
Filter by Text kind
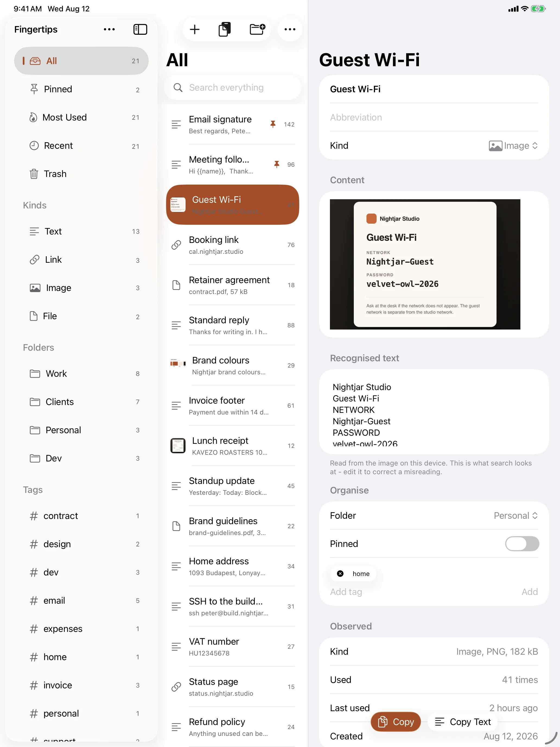point(81,231)
